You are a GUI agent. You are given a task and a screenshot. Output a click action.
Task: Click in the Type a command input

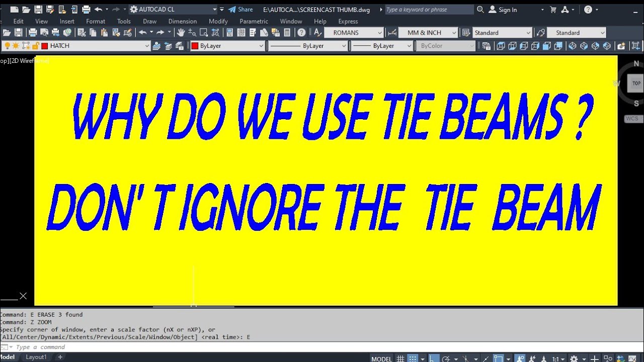(322, 347)
